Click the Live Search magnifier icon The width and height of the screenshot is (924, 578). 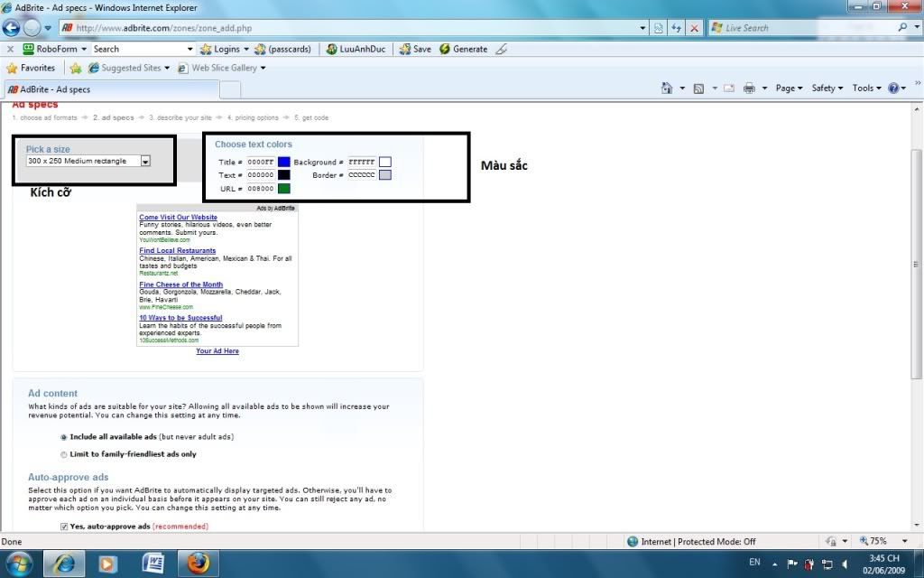[902, 27]
